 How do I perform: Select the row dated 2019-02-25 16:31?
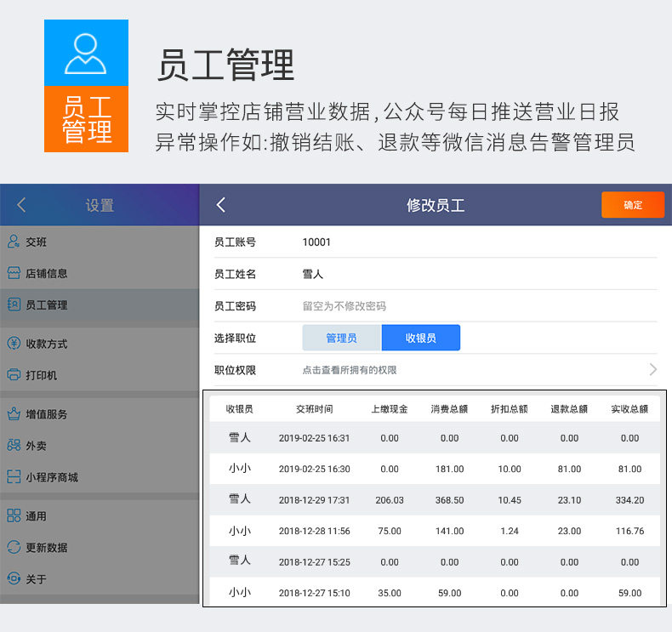click(435, 438)
